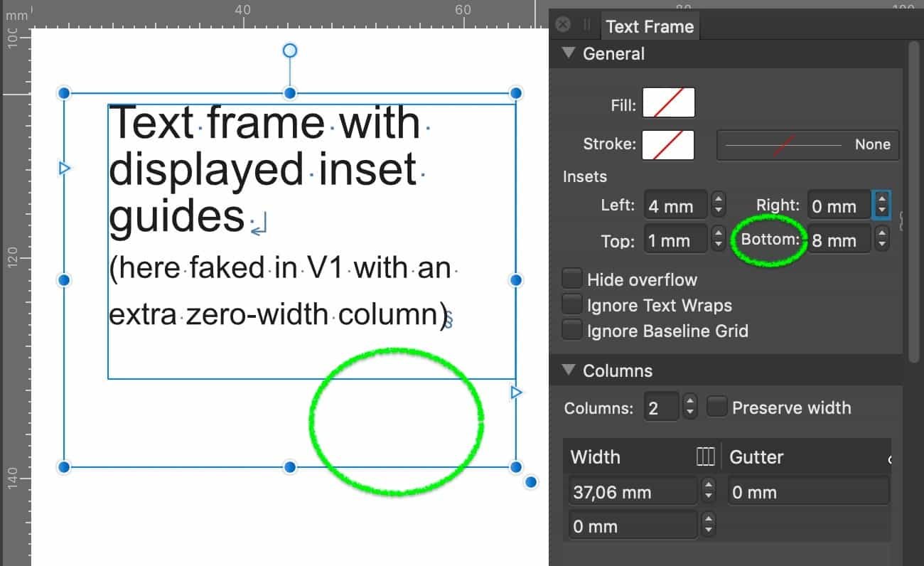Click the column distribution icon beside the Gutter header

pos(706,457)
